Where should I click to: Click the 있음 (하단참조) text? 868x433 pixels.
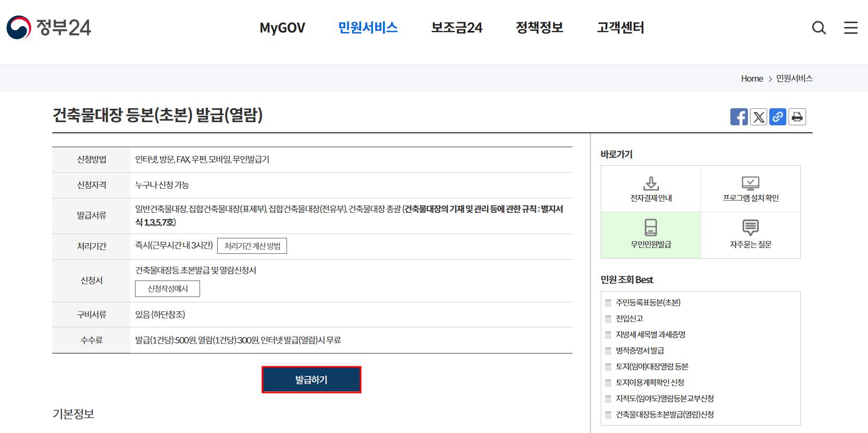click(x=160, y=315)
